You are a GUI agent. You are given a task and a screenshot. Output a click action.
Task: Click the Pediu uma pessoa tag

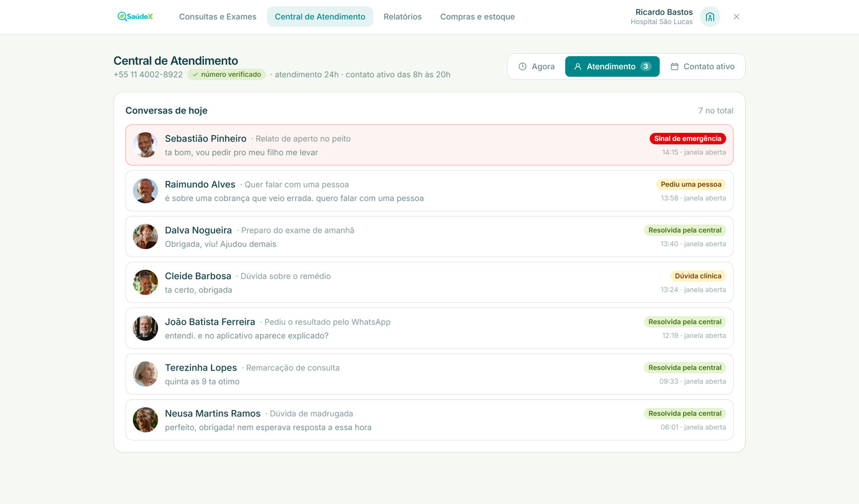click(691, 184)
